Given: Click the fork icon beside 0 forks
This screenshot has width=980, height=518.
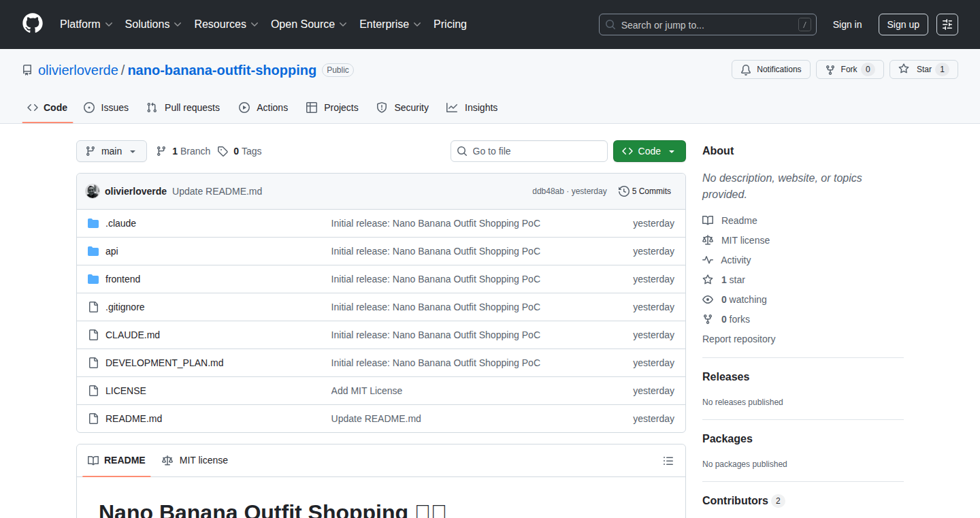Looking at the screenshot, I should pyautogui.click(x=708, y=319).
